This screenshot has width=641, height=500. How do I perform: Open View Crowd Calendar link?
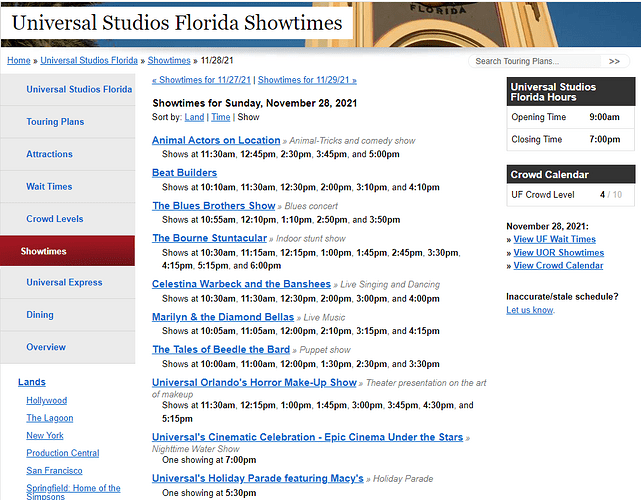(x=558, y=265)
